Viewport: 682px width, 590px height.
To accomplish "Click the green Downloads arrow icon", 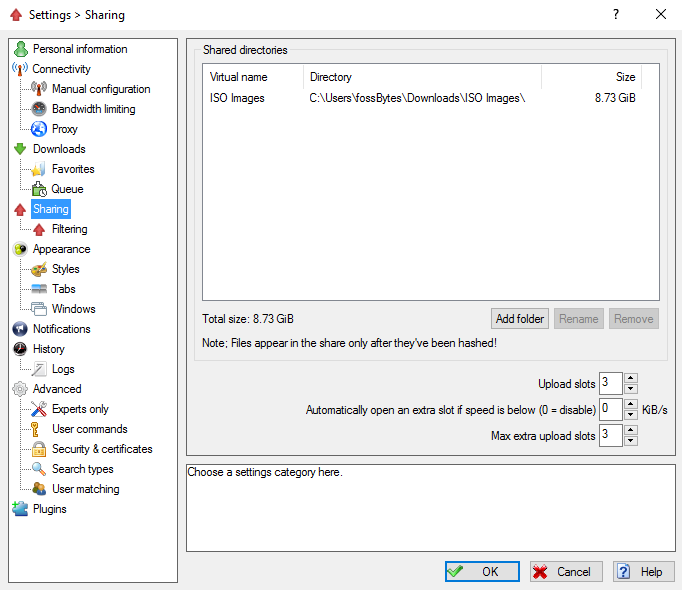I will [x=20, y=149].
